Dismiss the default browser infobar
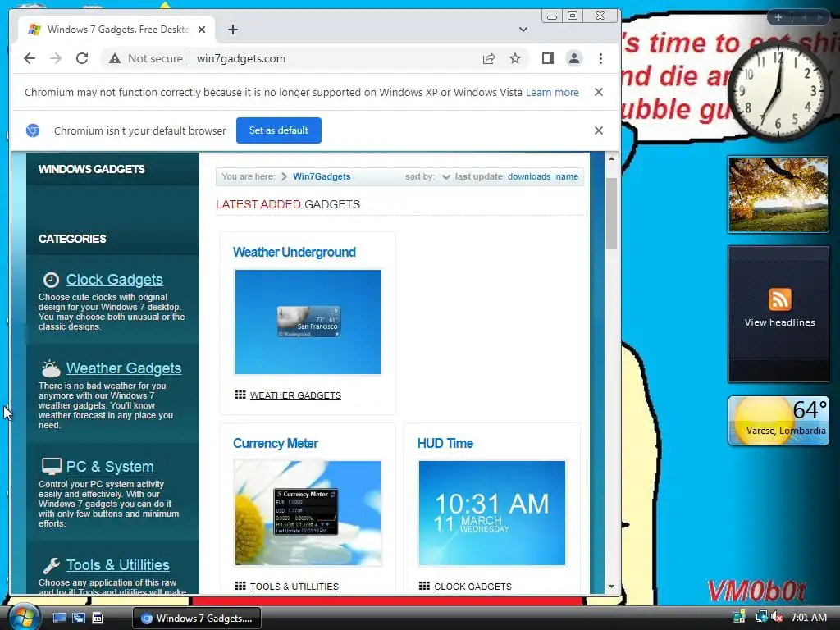Image resolution: width=840 pixels, height=630 pixels. [599, 130]
